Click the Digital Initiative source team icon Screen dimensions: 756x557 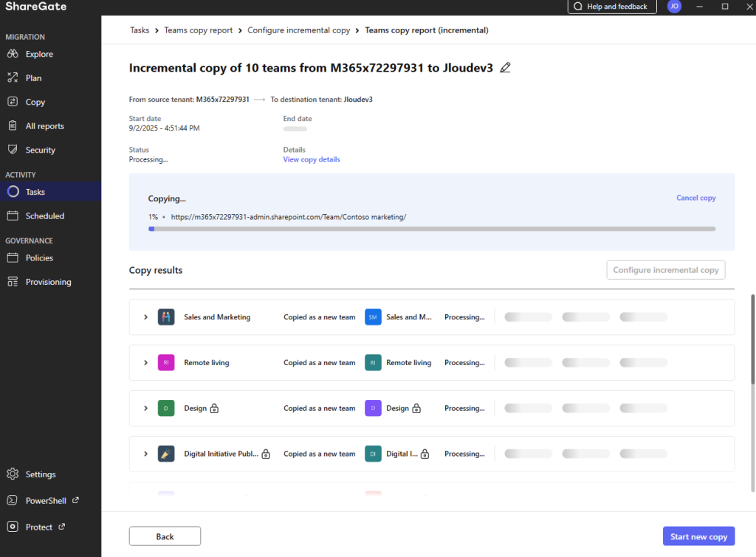(x=166, y=454)
